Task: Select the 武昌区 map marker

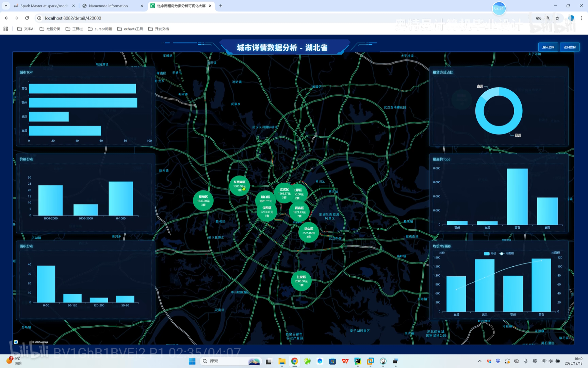Action: 299,212
